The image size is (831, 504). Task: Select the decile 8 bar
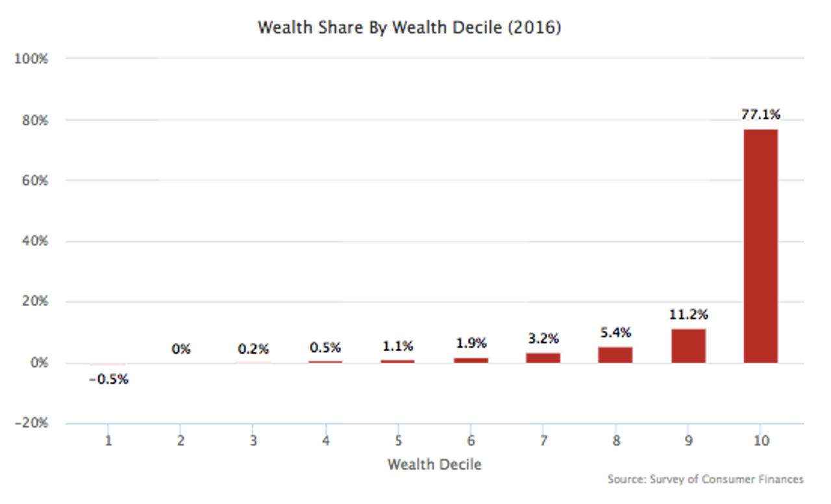tap(615, 355)
